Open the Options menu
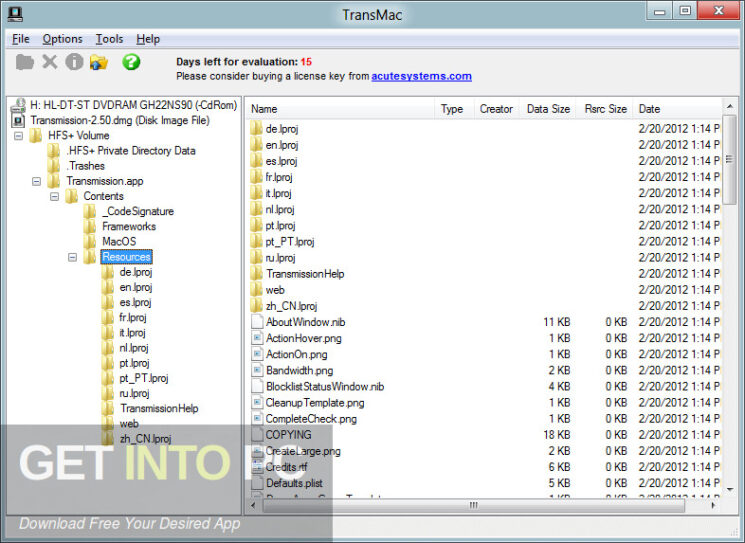The width and height of the screenshot is (745, 543). point(63,39)
